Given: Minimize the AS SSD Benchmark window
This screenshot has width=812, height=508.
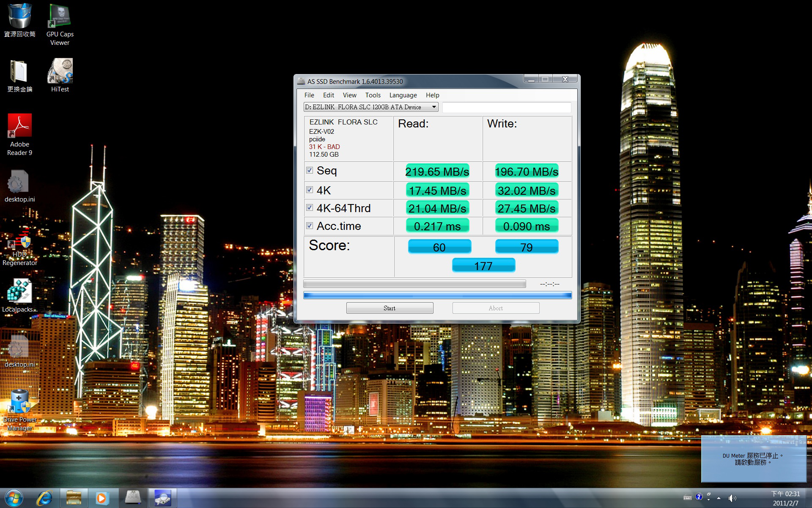Looking at the screenshot, I should pos(531,79).
